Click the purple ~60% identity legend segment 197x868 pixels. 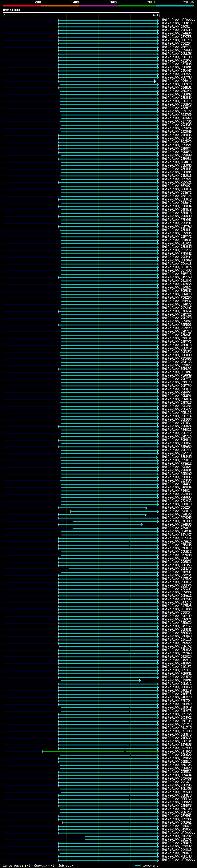pos(98,6)
